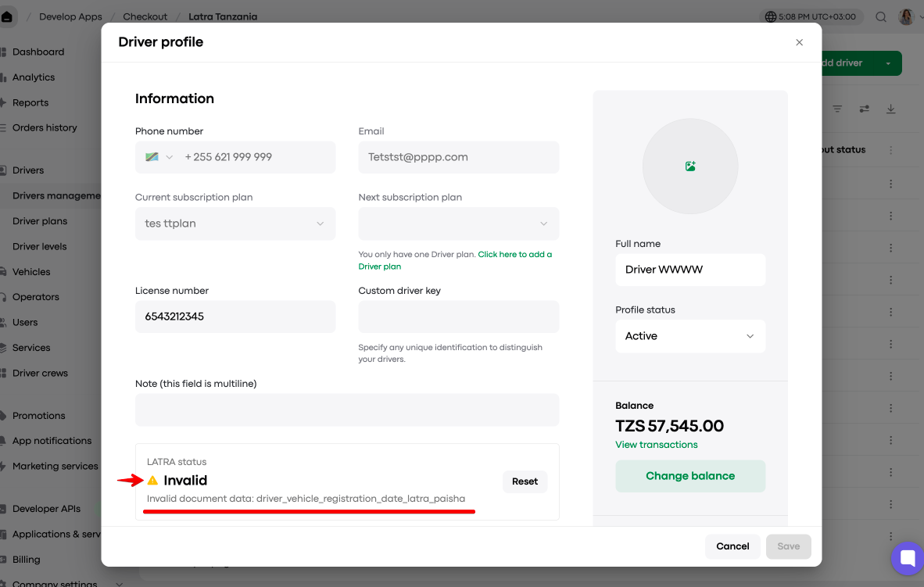Open Current subscription plan dropdown
Viewport: 924px width, 587px height.
click(235, 224)
